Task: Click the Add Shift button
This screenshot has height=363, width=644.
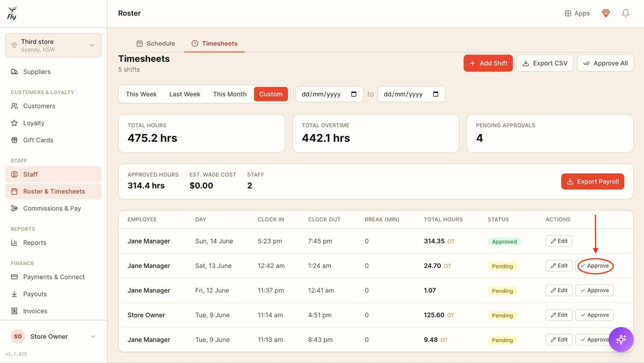Action: [x=488, y=63]
